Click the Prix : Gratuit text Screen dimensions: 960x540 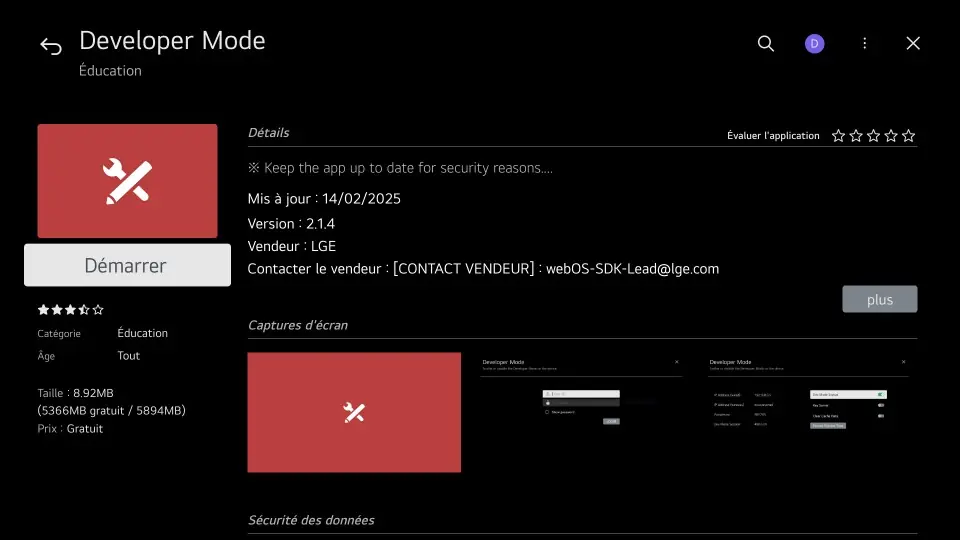click(70, 429)
